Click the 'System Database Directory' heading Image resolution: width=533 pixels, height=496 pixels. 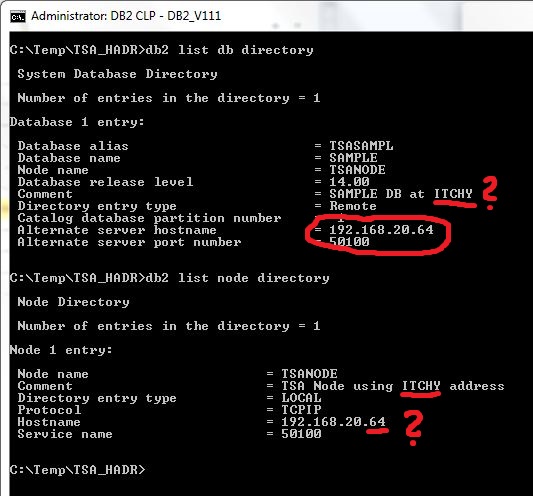[x=118, y=74]
